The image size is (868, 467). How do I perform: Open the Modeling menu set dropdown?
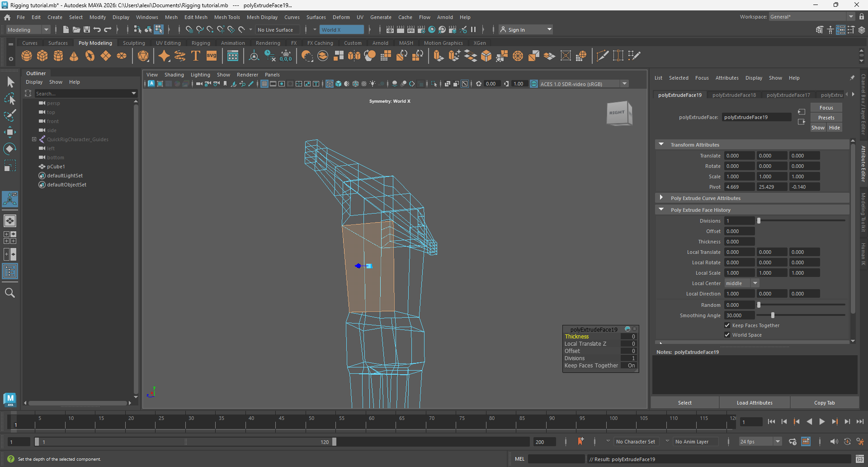coord(28,29)
